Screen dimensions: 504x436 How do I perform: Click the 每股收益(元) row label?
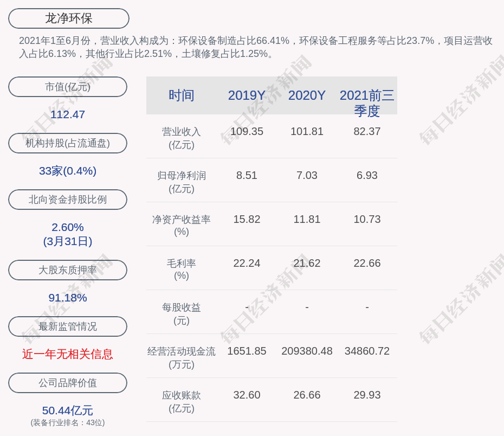pyautogui.click(x=182, y=314)
